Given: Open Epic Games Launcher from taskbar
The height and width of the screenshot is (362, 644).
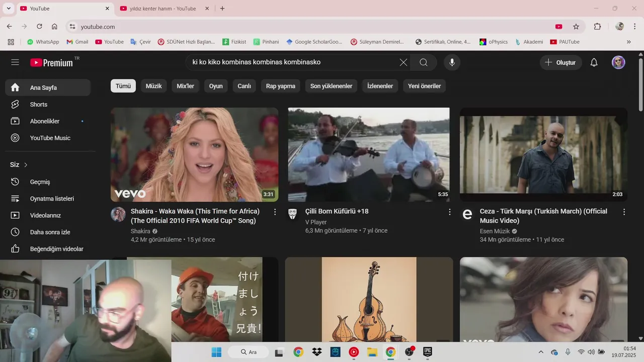Looking at the screenshot, I should point(428,352).
